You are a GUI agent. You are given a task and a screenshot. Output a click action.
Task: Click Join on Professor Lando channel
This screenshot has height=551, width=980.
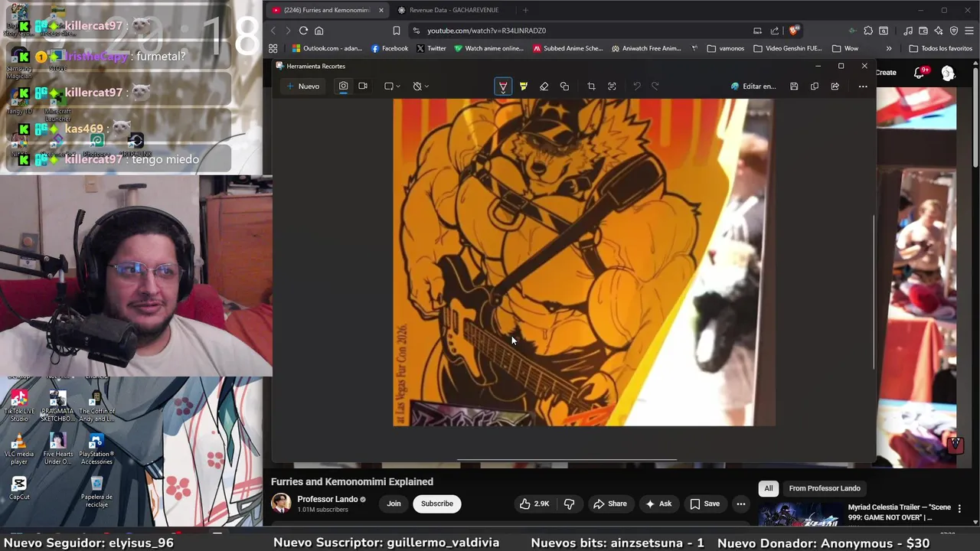pos(394,504)
